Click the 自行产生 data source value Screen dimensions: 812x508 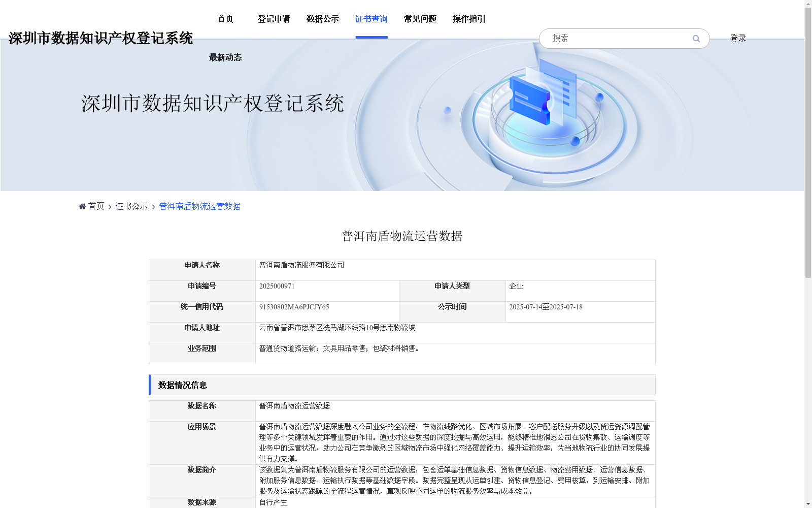click(274, 502)
